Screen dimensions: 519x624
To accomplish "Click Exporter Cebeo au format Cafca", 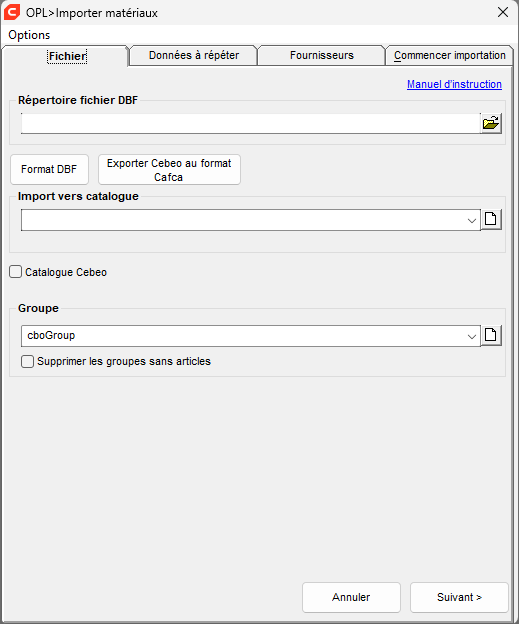I will (x=169, y=170).
